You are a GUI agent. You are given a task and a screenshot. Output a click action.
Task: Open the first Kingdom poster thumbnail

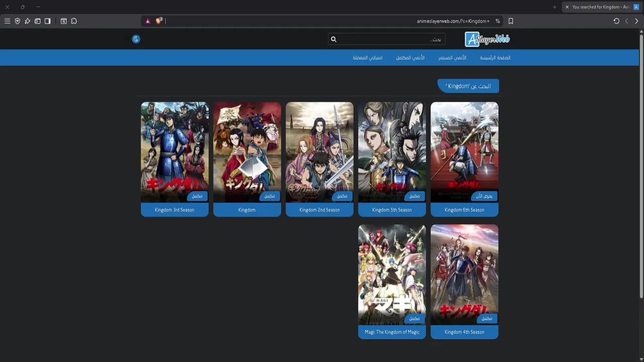[247, 152]
